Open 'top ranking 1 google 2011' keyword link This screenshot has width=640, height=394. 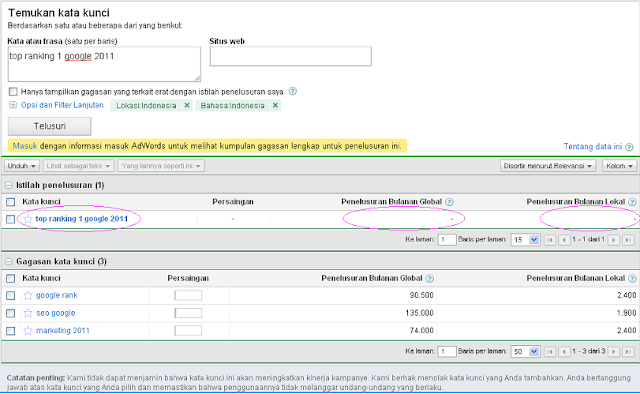[x=82, y=219]
